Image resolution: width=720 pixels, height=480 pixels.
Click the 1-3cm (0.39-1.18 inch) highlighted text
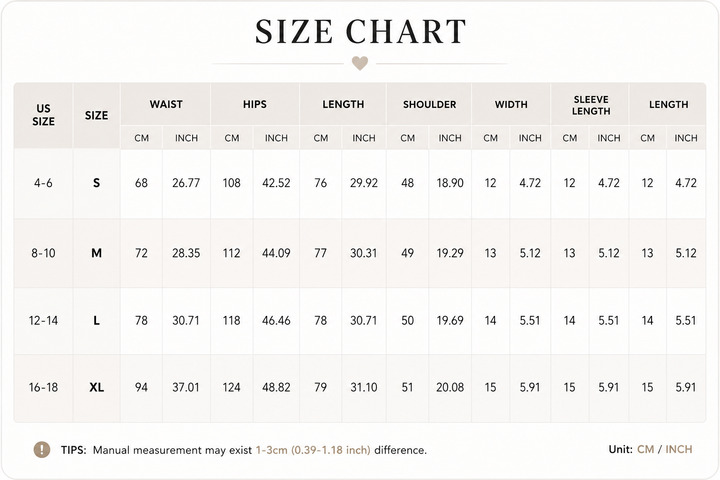[313, 450]
